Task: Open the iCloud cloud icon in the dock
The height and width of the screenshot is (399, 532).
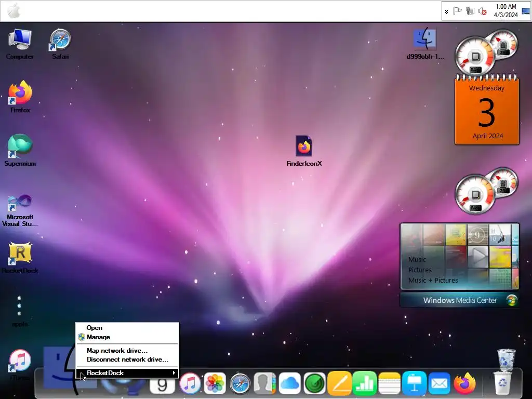Action: pyautogui.click(x=290, y=383)
